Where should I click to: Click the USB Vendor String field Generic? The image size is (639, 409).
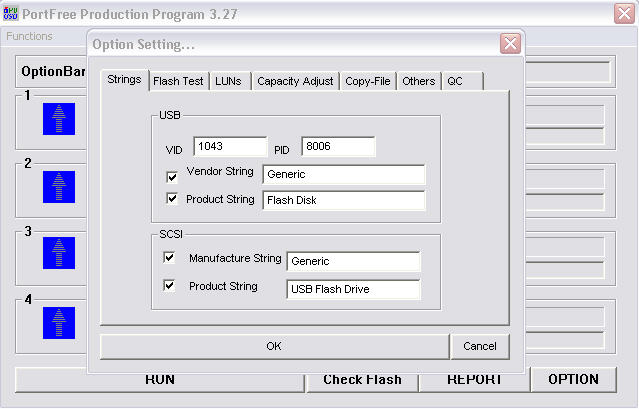[344, 174]
